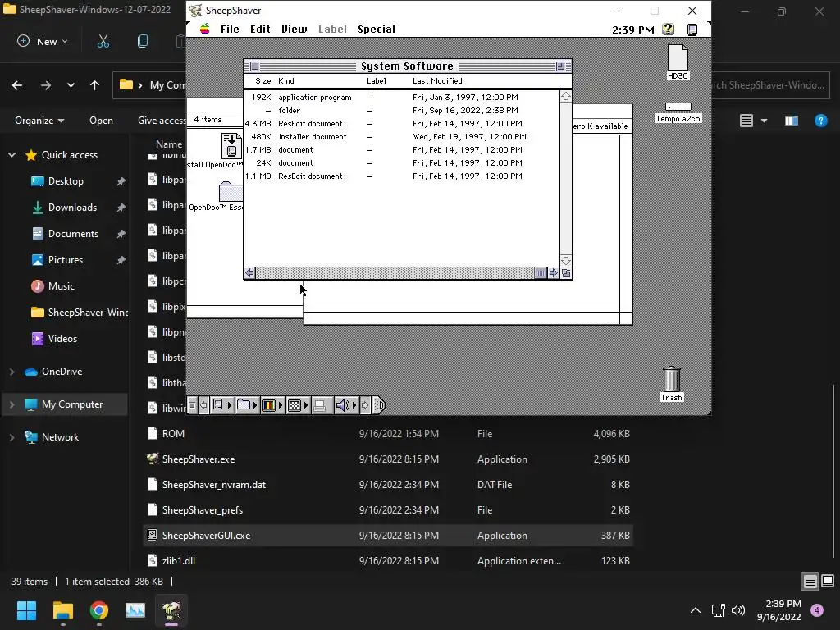Click the Copy icon in Explorer toolbar
This screenshot has width=840, height=630.
tap(143, 41)
